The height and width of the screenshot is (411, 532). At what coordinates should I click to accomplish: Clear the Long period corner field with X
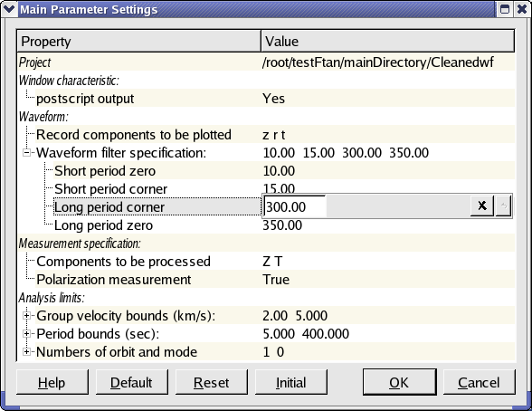tap(481, 205)
